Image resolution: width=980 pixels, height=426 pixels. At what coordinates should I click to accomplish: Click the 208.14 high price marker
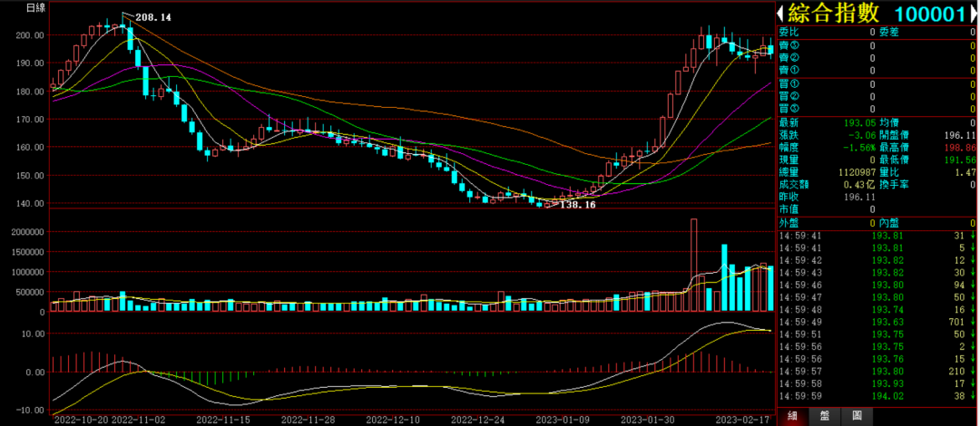point(153,16)
